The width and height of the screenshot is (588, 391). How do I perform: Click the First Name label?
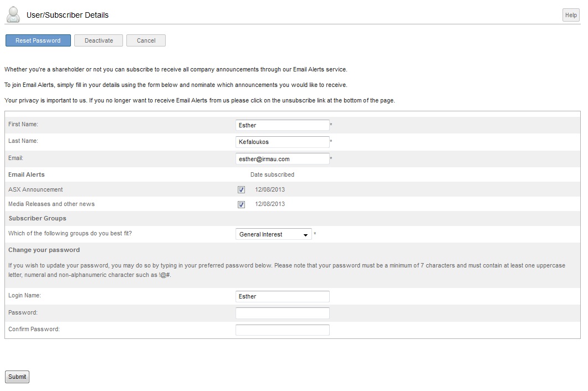click(x=23, y=124)
